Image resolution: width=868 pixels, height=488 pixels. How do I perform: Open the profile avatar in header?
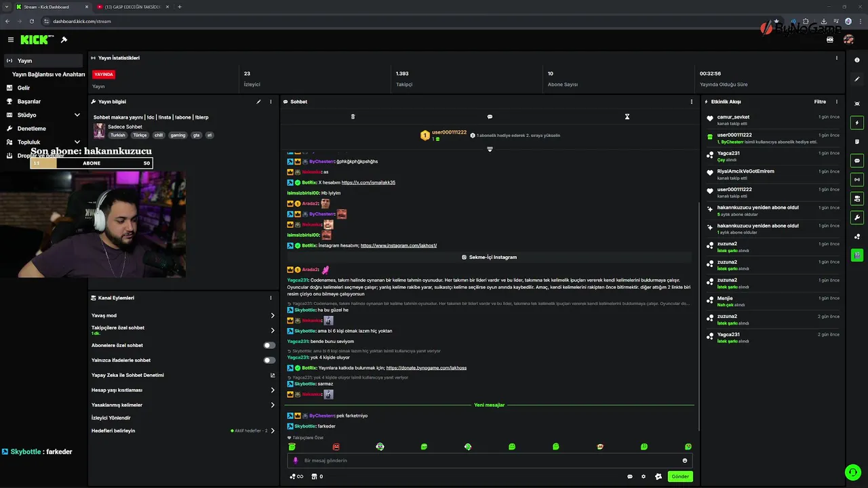848,40
